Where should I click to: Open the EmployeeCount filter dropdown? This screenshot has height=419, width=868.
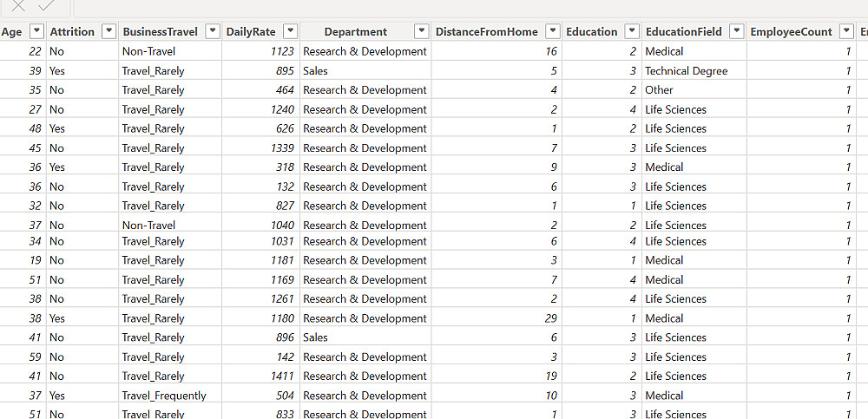point(846,32)
